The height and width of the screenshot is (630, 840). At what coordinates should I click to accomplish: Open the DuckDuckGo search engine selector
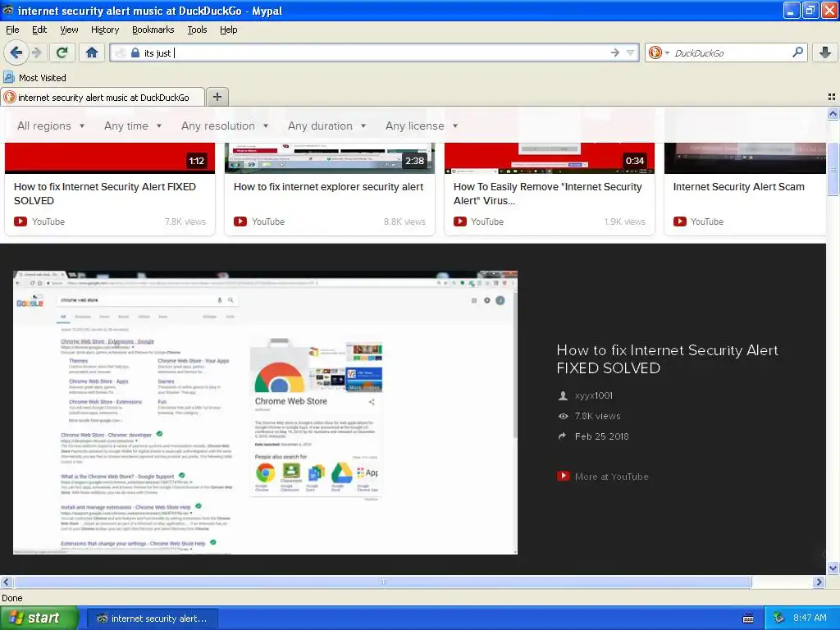pos(659,52)
